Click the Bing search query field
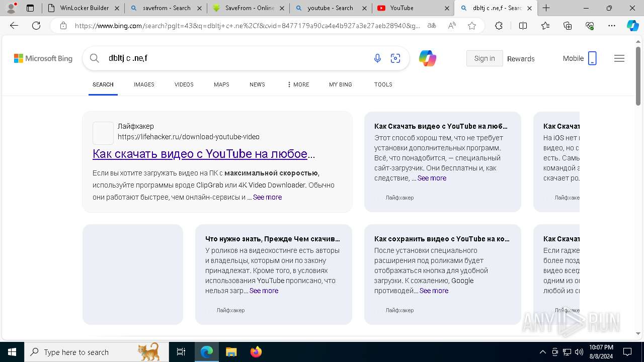The width and height of the screenshot is (644, 362). point(236,58)
